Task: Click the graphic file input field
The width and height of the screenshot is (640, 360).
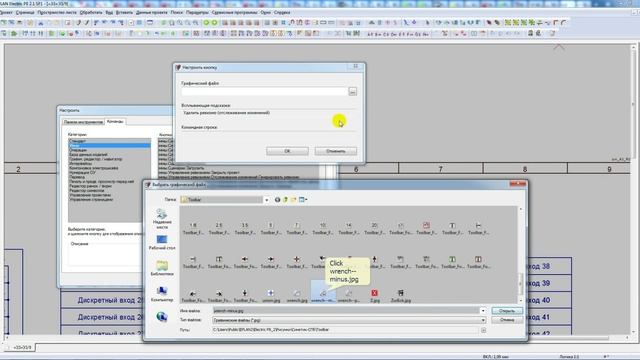Action: click(x=264, y=91)
